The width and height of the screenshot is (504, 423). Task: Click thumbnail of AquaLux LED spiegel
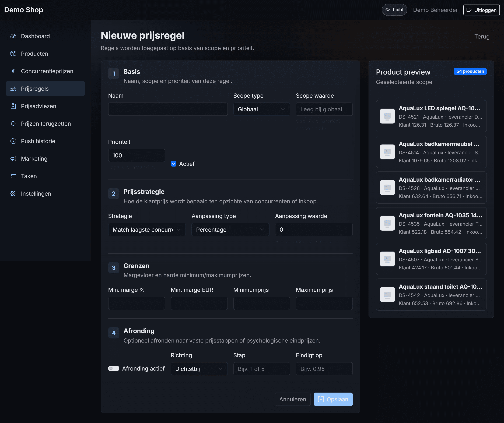point(387,116)
